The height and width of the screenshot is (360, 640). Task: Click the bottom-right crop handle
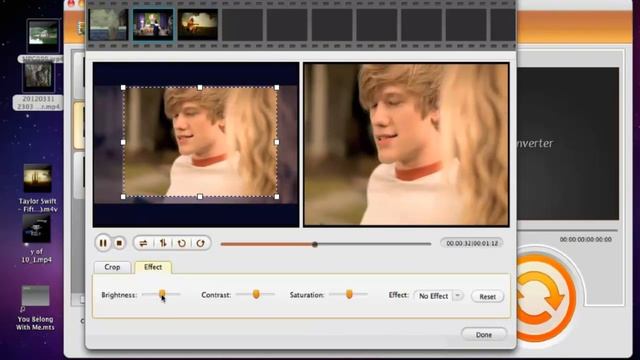277,197
